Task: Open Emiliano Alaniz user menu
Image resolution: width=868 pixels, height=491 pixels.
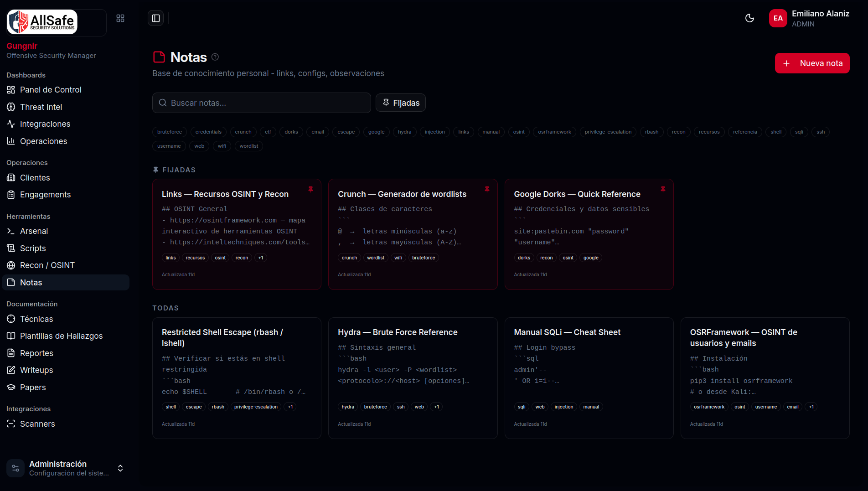Action: 809,18
